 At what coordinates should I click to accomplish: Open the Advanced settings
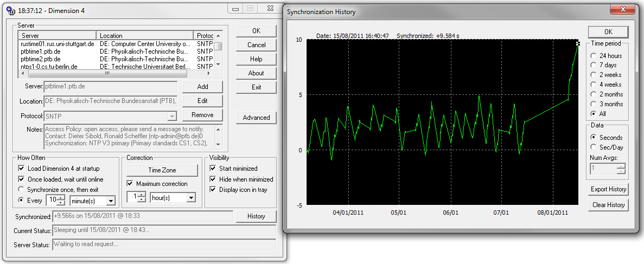click(x=256, y=118)
